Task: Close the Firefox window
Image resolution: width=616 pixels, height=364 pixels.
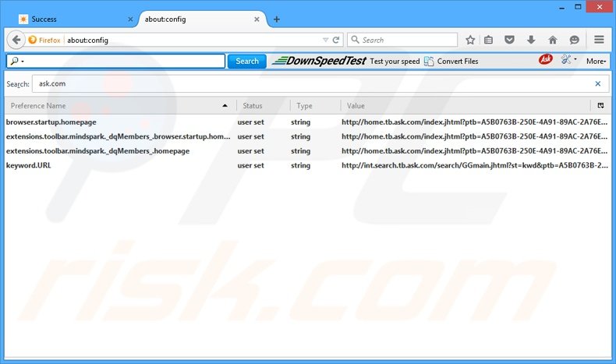Action: tap(600, 7)
